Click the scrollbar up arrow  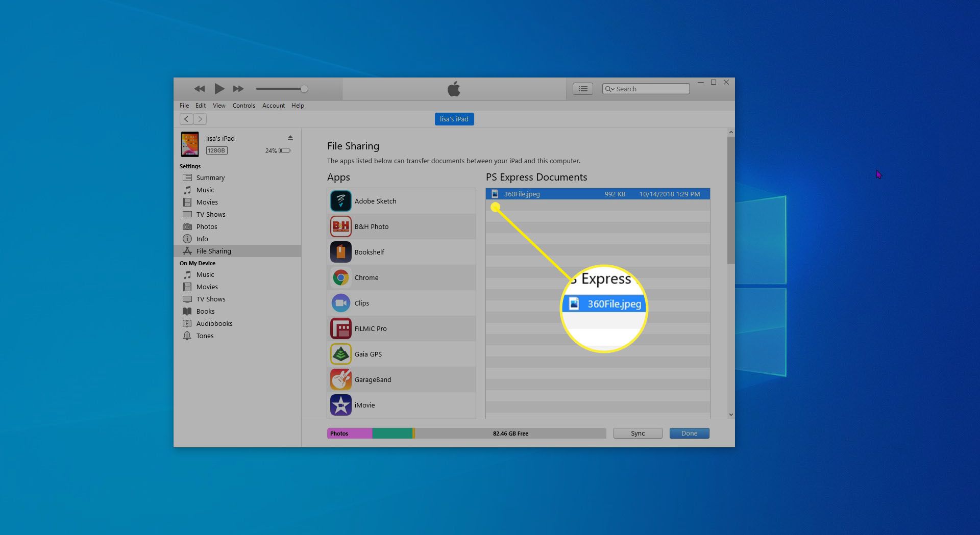[731, 132]
